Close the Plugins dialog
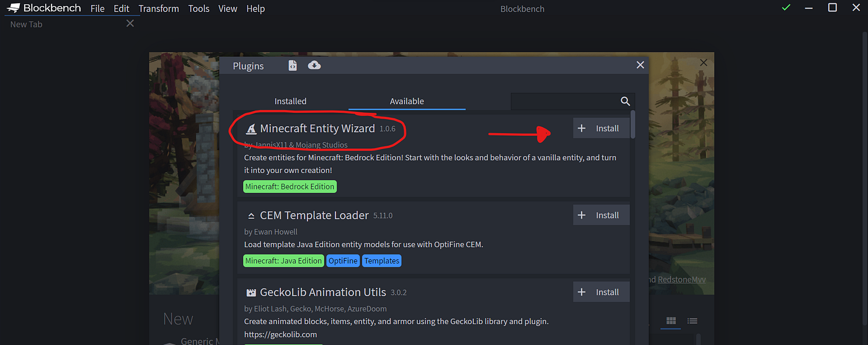868x345 pixels. pos(640,65)
